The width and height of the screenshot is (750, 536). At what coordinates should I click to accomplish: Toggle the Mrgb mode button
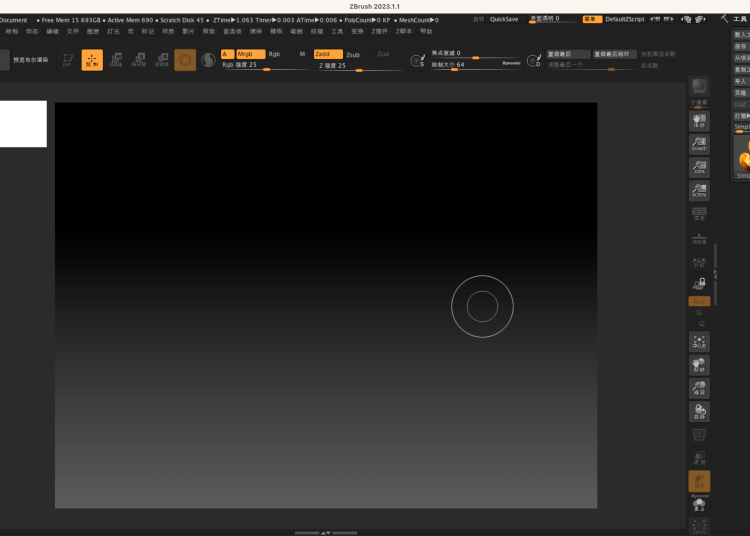[x=250, y=54]
